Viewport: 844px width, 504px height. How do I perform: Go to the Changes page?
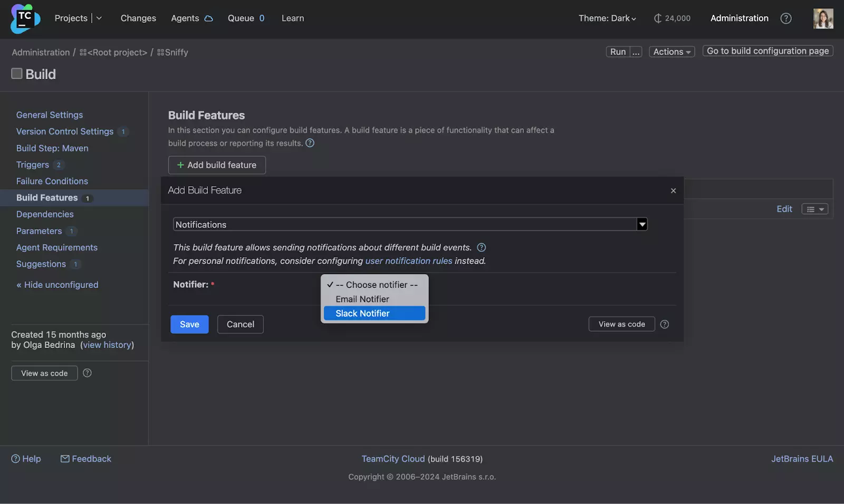pyautogui.click(x=138, y=18)
